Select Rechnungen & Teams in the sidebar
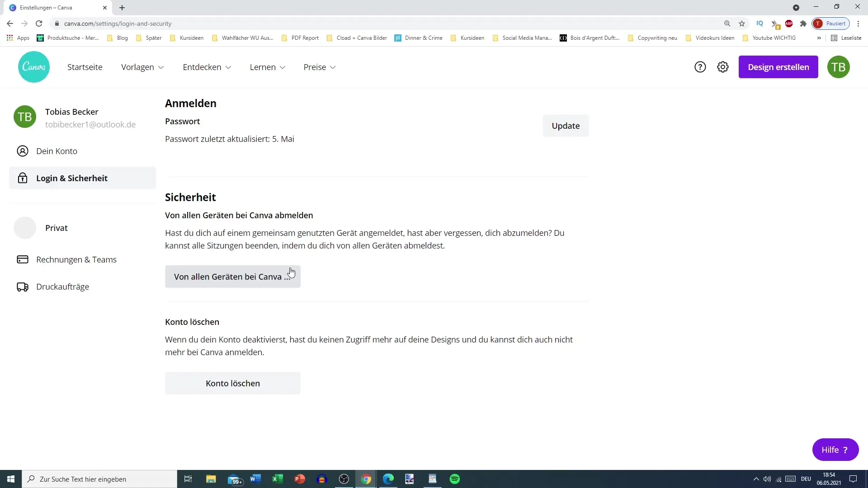868x488 pixels. click(x=82, y=259)
